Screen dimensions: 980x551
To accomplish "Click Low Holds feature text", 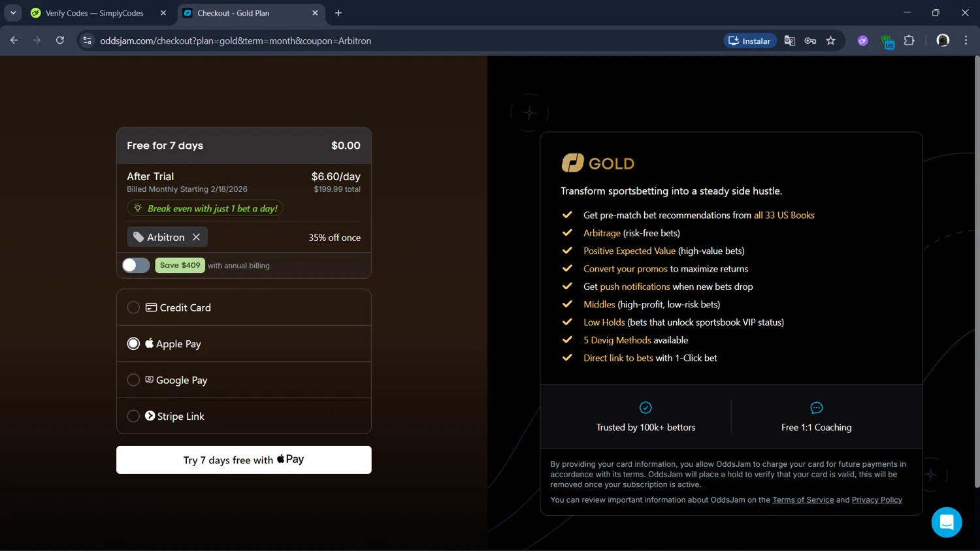I will click(x=604, y=322).
